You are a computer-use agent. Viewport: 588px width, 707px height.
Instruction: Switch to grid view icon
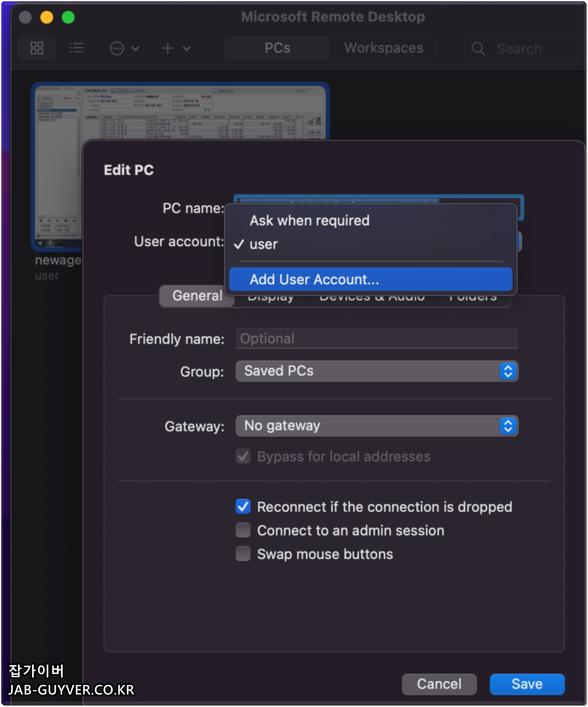(x=37, y=48)
